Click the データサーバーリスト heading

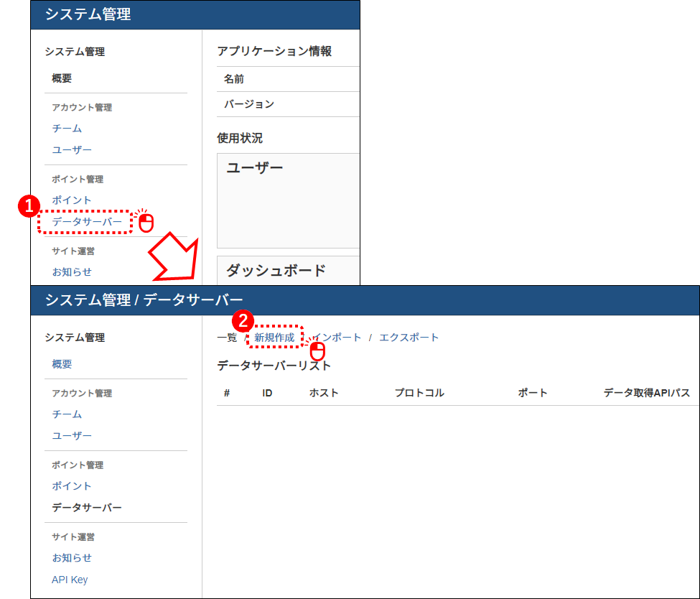coord(274,366)
